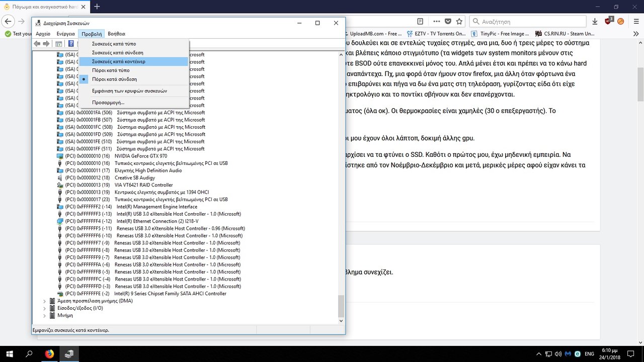The height and width of the screenshot is (362, 644).
Task: Choose 'Συσκευές κατά σύνδεση' view
Action: [x=117, y=53]
